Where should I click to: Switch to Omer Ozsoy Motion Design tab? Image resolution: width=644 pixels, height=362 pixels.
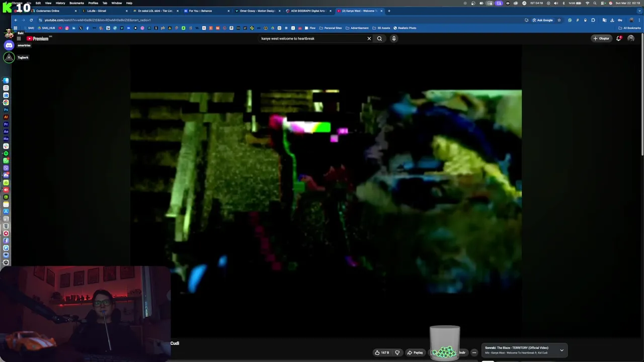tap(257, 11)
